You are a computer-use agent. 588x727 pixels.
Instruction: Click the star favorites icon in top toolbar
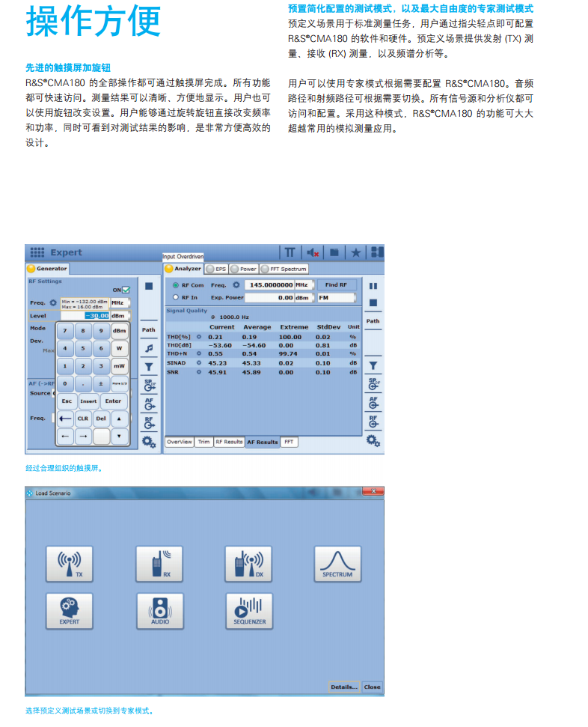[x=356, y=252]
